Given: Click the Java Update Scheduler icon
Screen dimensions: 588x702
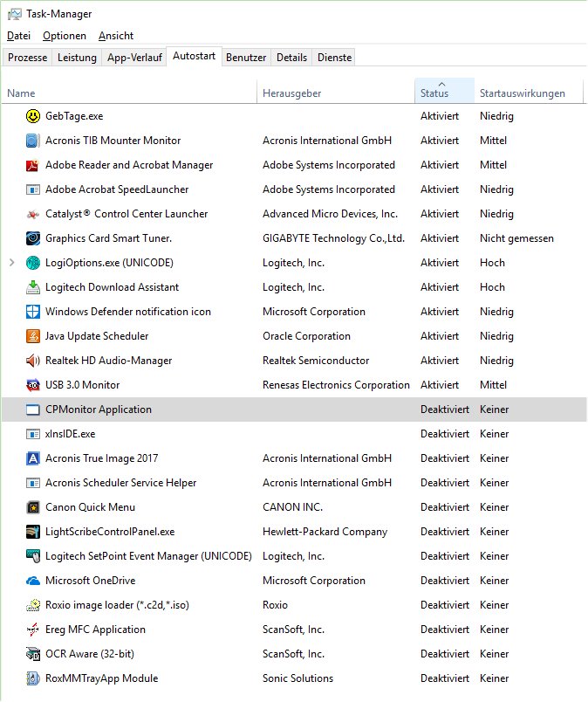Looking at the screenshot, I should click(x=32, y=336).
